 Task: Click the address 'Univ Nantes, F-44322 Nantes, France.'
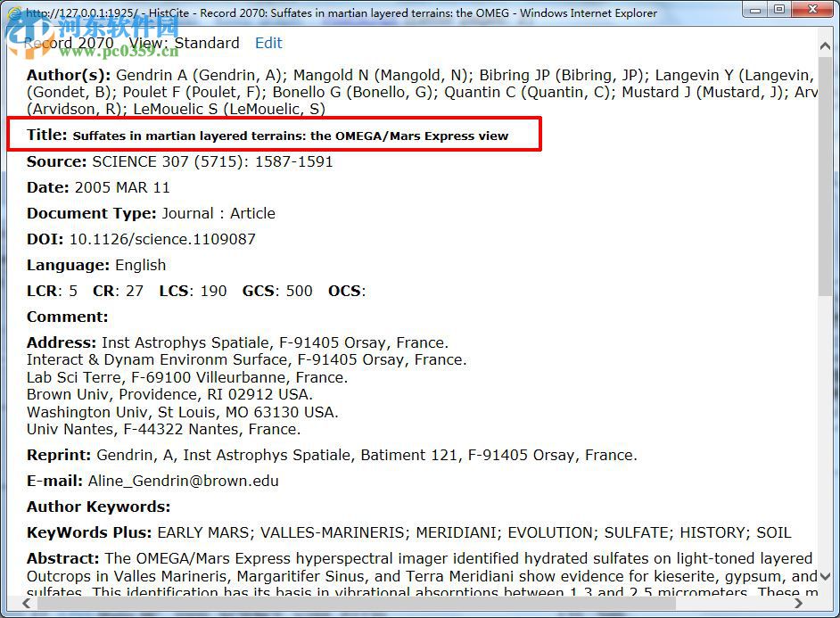pyautogui.click(x=164, y=430)
